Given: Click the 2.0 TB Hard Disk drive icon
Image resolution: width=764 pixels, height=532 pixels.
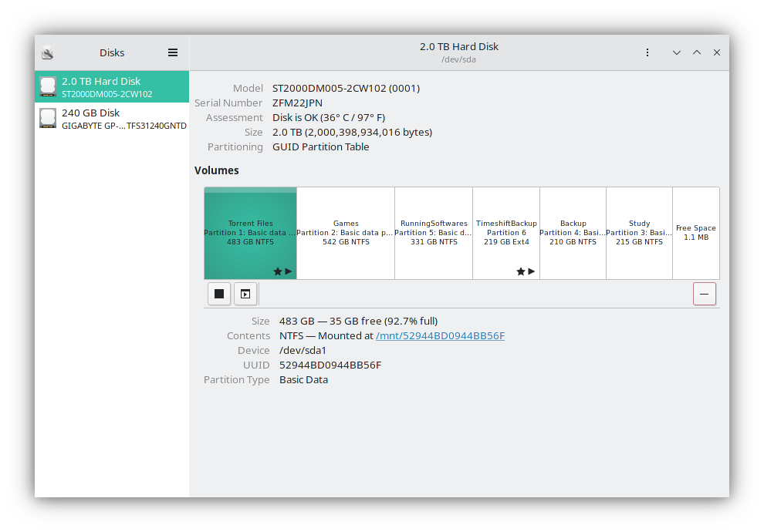Looking at the screenshot, I should click(x=49, y=86).
